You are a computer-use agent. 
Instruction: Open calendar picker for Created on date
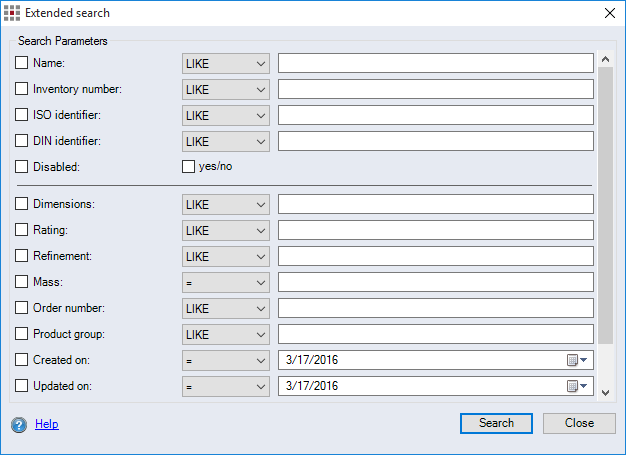point(578,360)
